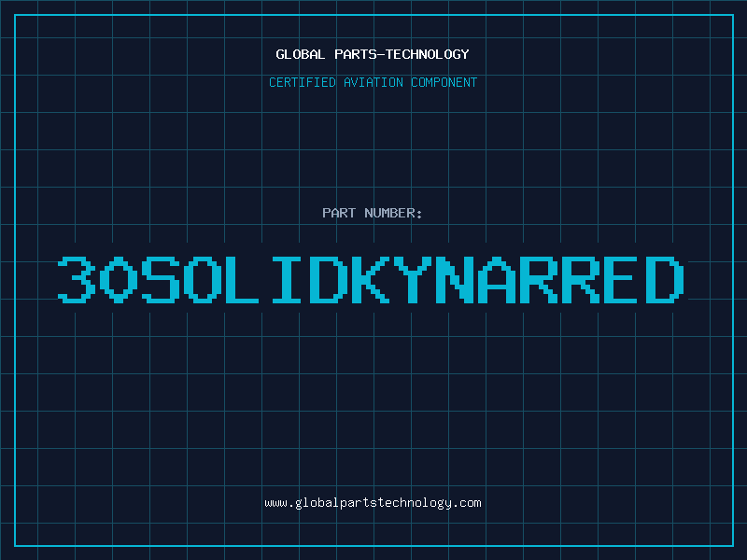Click the word PARTS-TECHNOLOGY in the heading
The height and width of the screenshot is (560, 747).
tap(402, 54)
